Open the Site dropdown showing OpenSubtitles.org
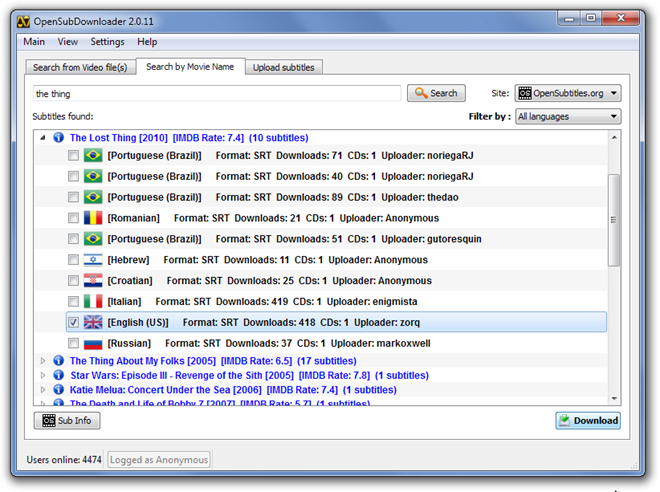 [567, 93]
